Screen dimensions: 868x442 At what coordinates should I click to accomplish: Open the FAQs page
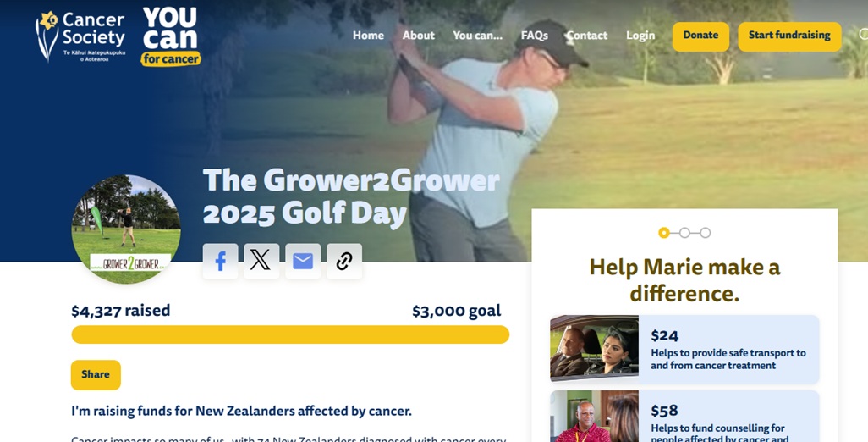click(534, 36)
